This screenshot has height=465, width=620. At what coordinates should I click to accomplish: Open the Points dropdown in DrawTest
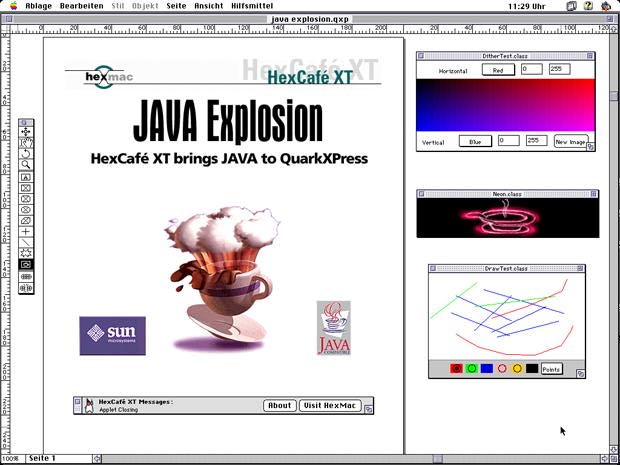point(551,369)
